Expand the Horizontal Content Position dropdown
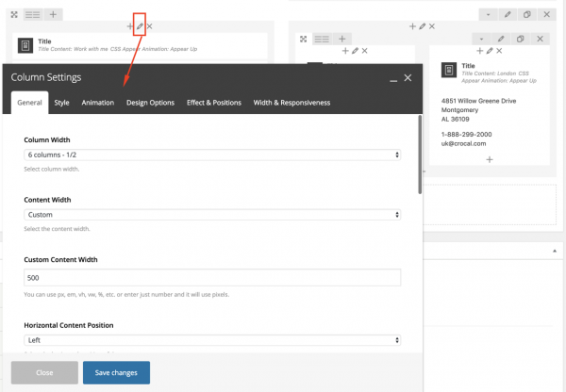 tap(212, 340)
